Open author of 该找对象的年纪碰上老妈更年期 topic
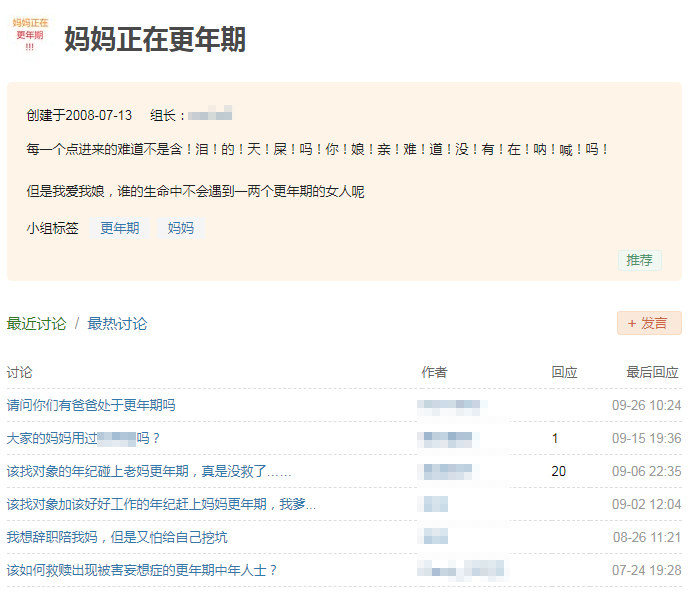Screen dimensions: 693x592 (x=447, y=471)
